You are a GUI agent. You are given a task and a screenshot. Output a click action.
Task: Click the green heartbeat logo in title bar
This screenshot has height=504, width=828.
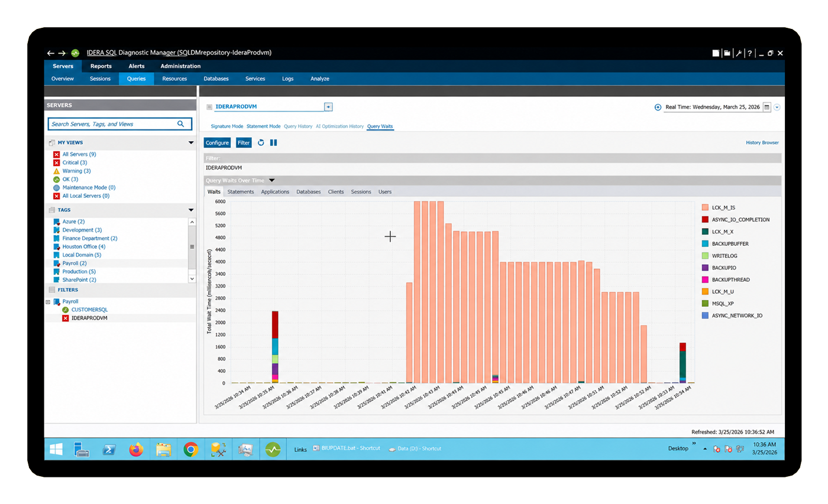tap(75, 53)
